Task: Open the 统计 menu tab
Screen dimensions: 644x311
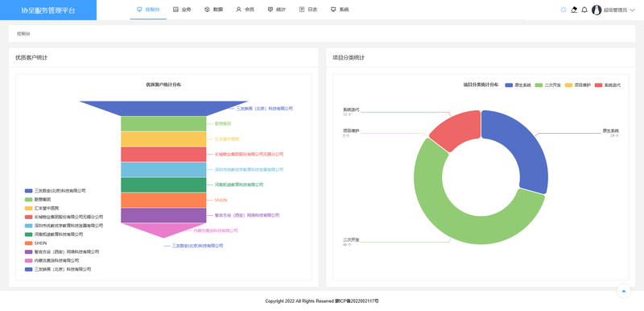Action: (276, 10)
